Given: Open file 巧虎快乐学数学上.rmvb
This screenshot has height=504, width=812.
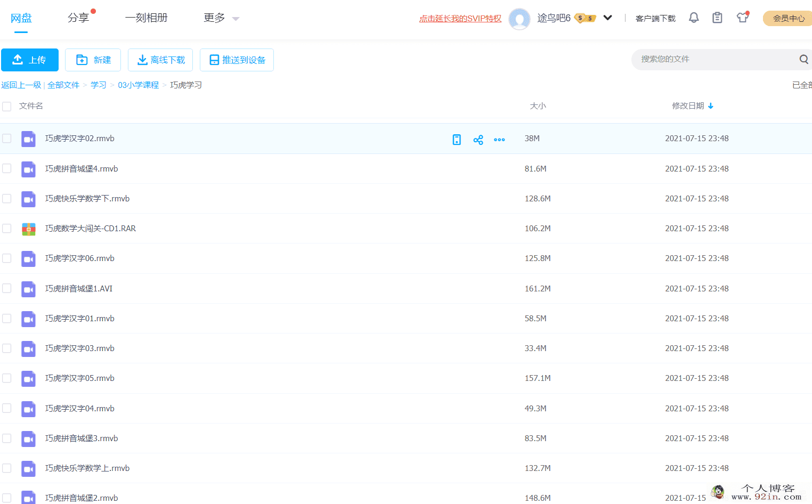Looking at the screenshot, I should click(87, 468).
